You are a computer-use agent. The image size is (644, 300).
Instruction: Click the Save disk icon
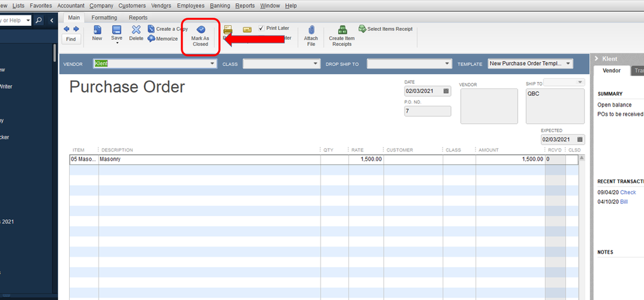117,30
